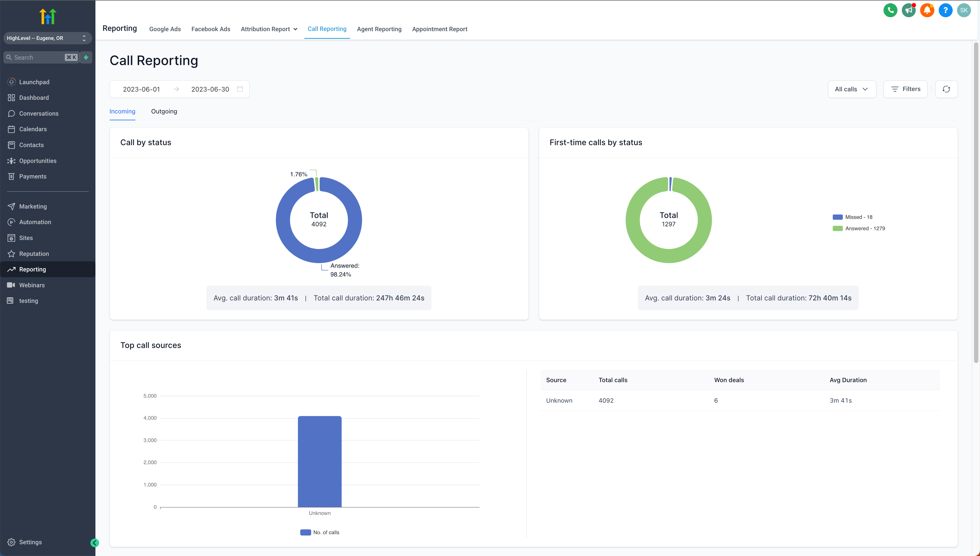980x556 pixels.
Task: Expand the Attribution Report dropdown
Action: [x=269, y=29]
